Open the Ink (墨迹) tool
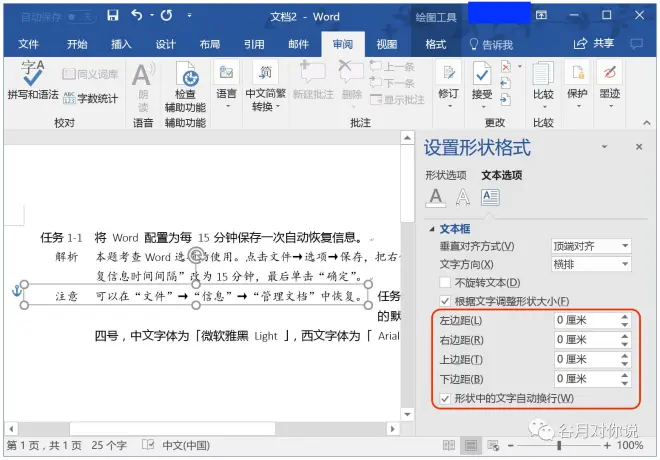The image size is (660, 460). 609,84
